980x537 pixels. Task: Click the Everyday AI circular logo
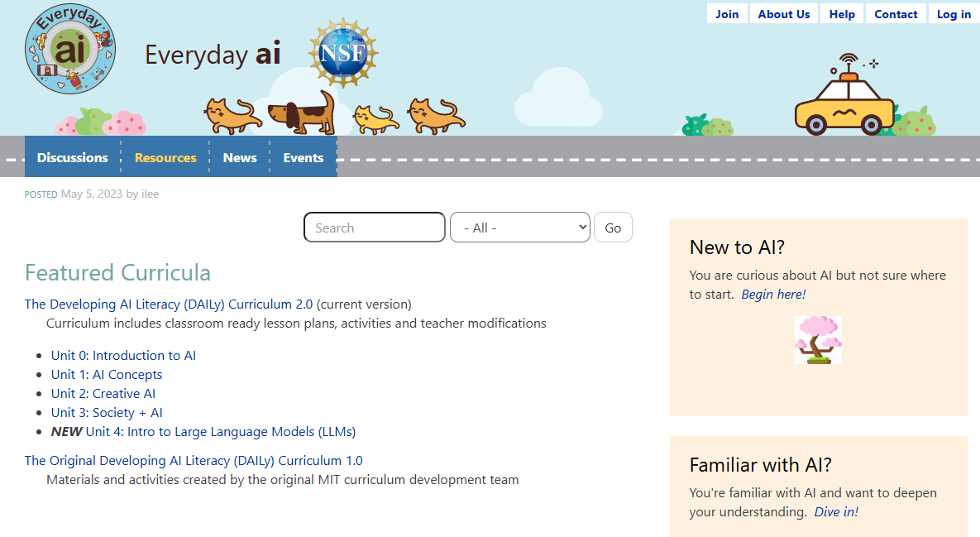(70, 49)
